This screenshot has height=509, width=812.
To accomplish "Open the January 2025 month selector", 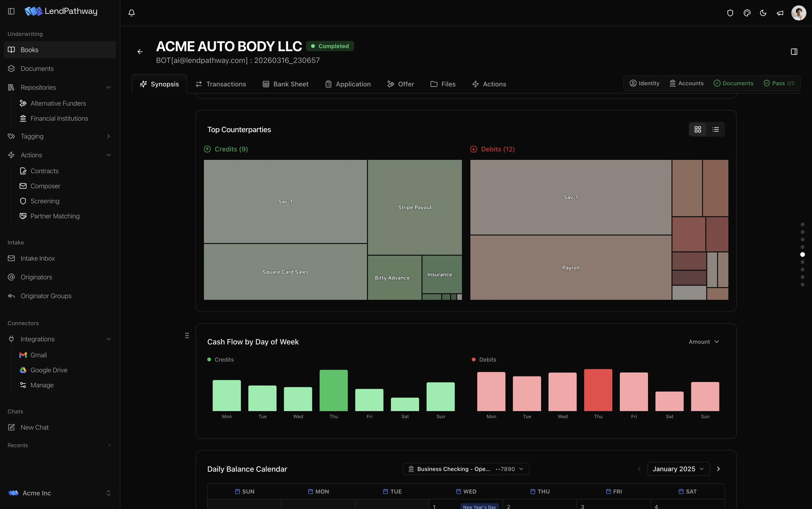I will [678, 469].
